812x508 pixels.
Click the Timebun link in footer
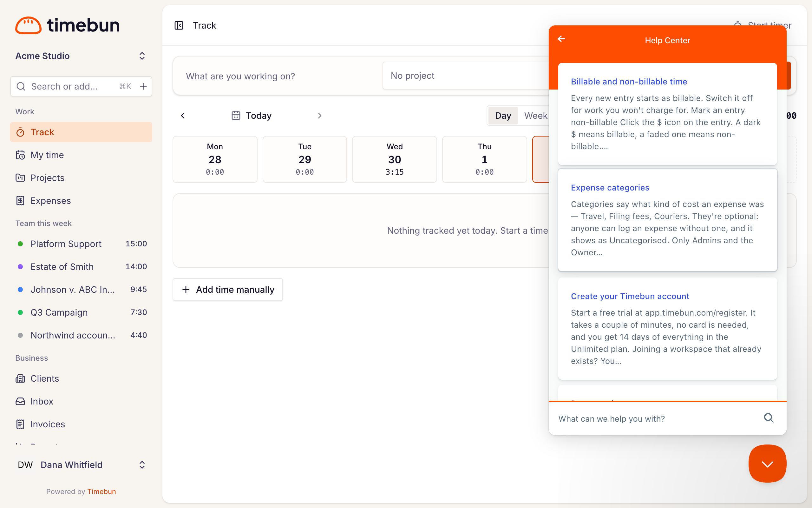pyautogui.click(x=102, y=491)
